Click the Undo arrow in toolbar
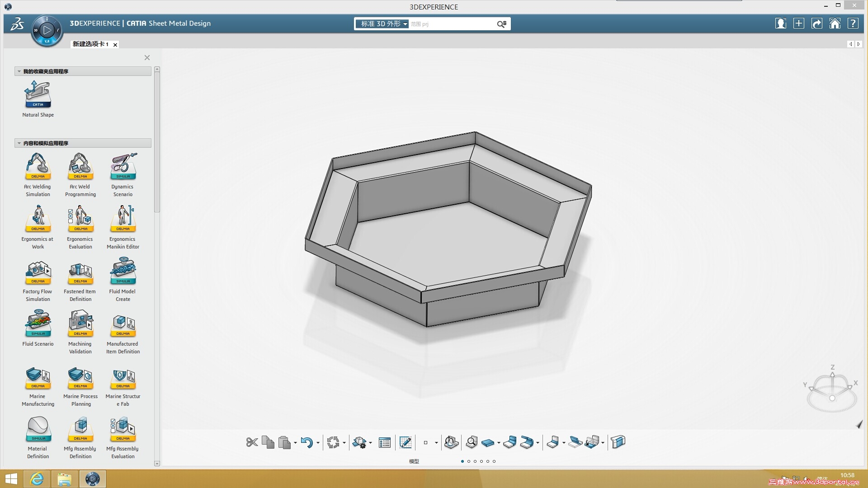Image resolution: width=868 pixels, height=488 pixels. click(307, 442)
